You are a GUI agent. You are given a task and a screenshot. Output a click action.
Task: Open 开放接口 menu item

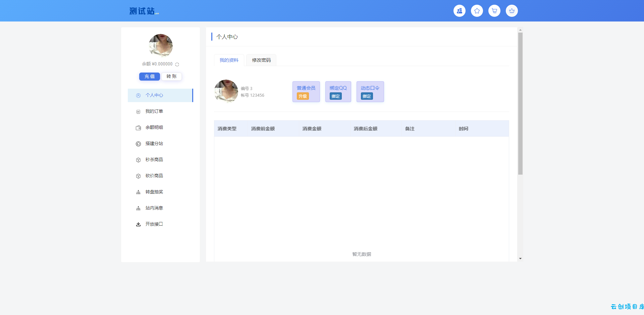[160, 224]
